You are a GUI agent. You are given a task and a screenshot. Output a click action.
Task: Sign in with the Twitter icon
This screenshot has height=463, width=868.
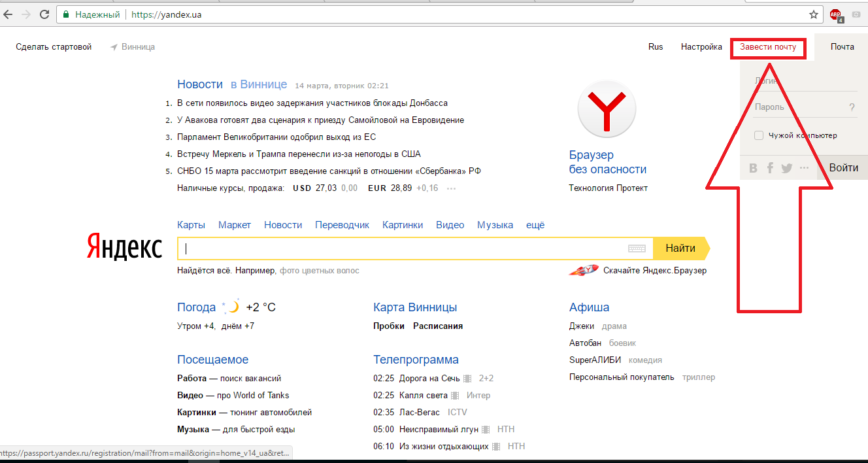(x=786, y=168)
